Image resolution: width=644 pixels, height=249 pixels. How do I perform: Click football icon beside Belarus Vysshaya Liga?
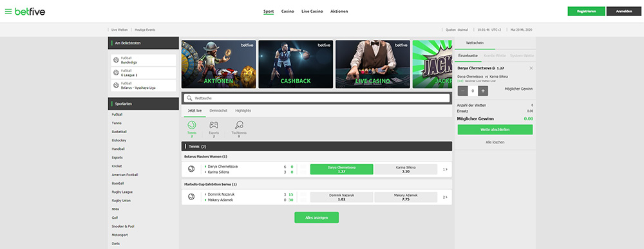[x=116, y=86]
